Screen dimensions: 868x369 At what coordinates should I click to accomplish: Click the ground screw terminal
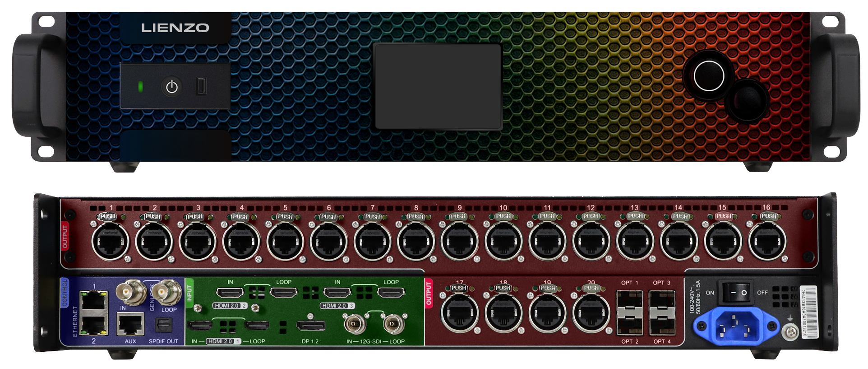[x=790, y=333]
